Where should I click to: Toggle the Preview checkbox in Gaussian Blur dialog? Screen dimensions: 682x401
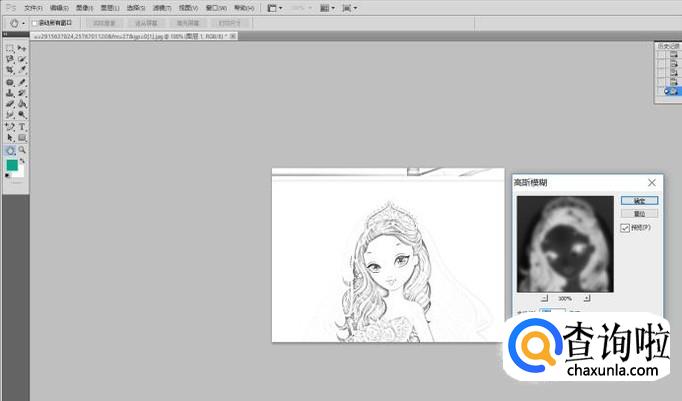point(625,228)
